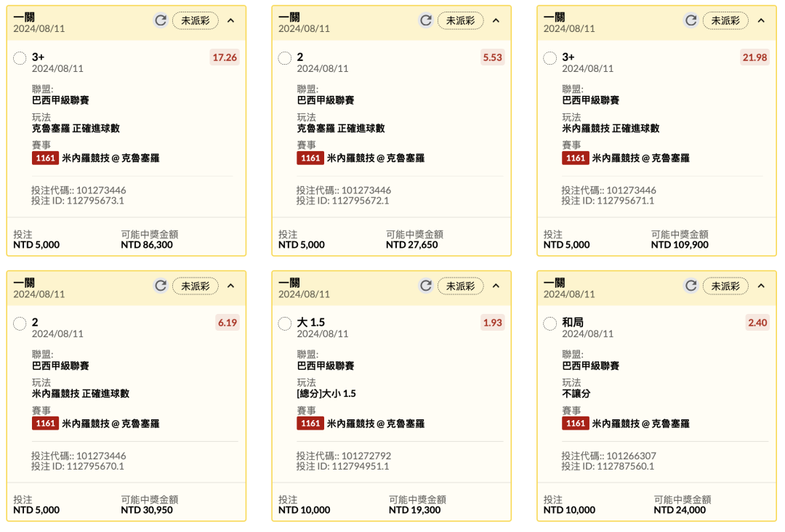Click 未派彩 status on NTD 19,300 card
This screenshot has width=785, height=532.
coord(461,286)
